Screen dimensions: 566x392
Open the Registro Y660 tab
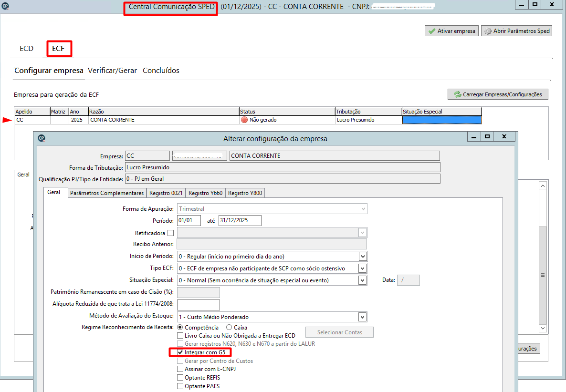coord(205,193)
